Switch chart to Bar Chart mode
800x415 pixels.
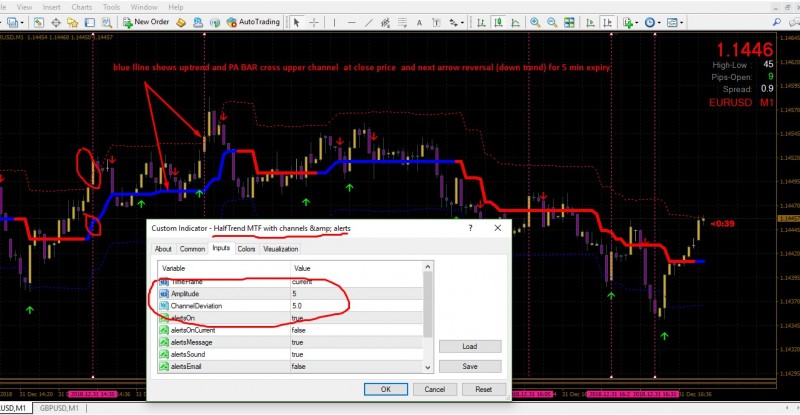click(481, 22)
